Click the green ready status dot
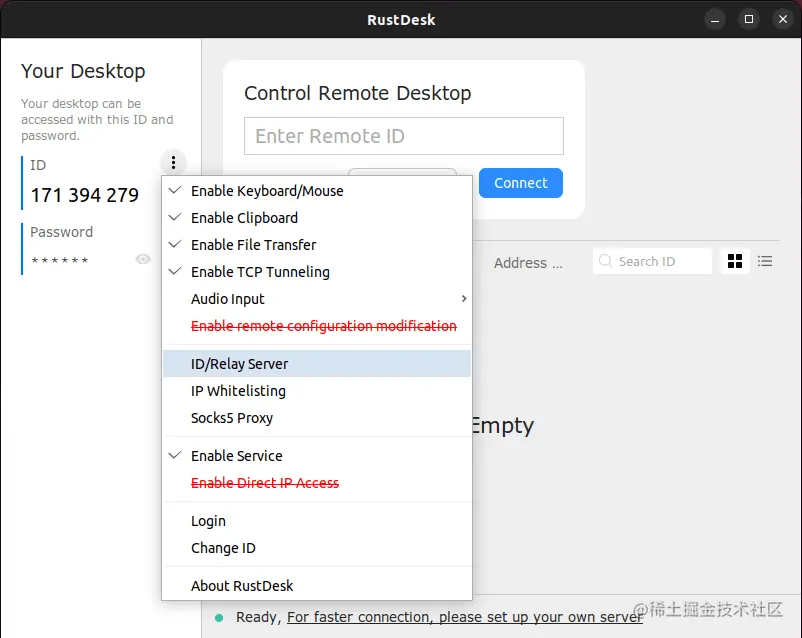802x638 pixels. pyautogui.click(x=219, y=618)
